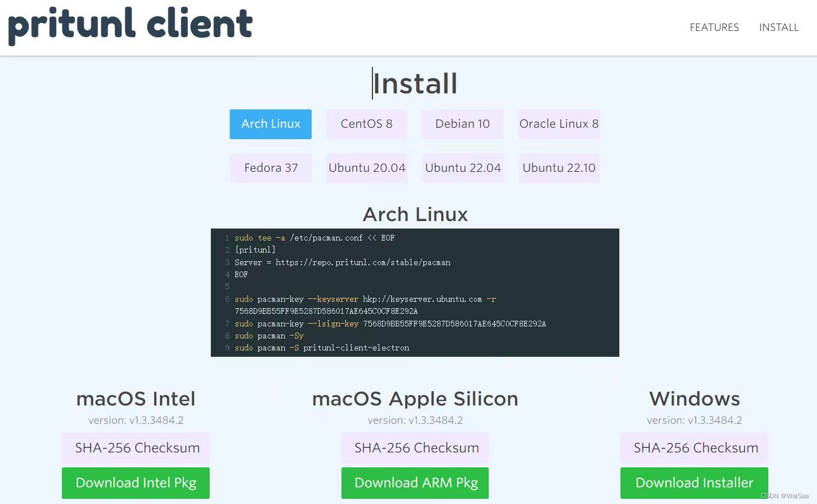Click Download ARM Pkg button
This screenshot has height=504, width=817.
[x=415, y=483]
